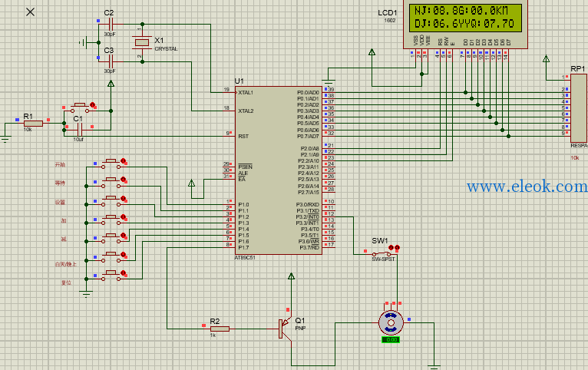Screen dimensions: 588x370
Task: Click the 'P2.2/A10' pin label
Action: pos(310,160)
